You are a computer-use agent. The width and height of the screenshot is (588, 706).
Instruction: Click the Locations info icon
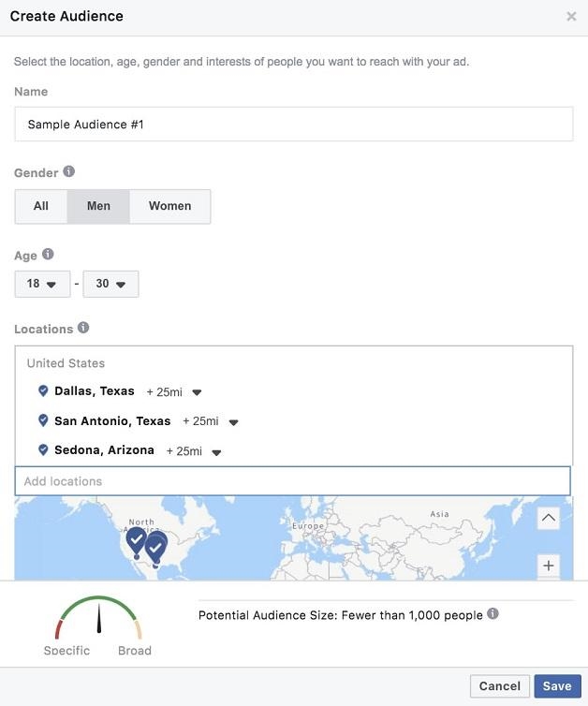(x=83, y=328)
